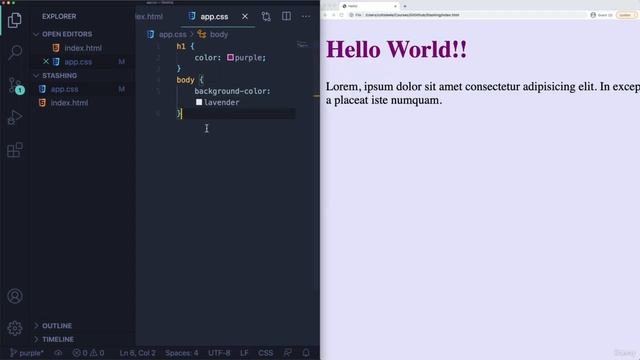Click the 'body' selector in the editor
This screenshot has width=640, height=360.
tap(185, 80)
